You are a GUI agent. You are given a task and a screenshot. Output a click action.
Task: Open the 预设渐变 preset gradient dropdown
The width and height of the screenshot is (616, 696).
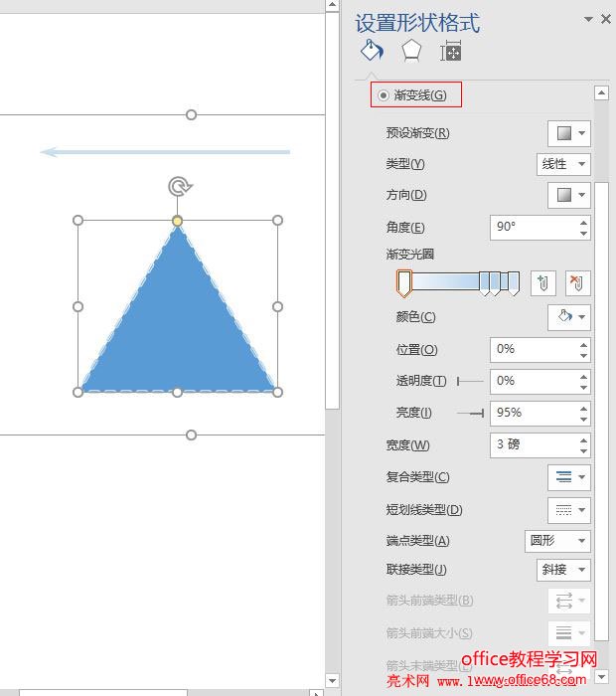tap(569, 133)
